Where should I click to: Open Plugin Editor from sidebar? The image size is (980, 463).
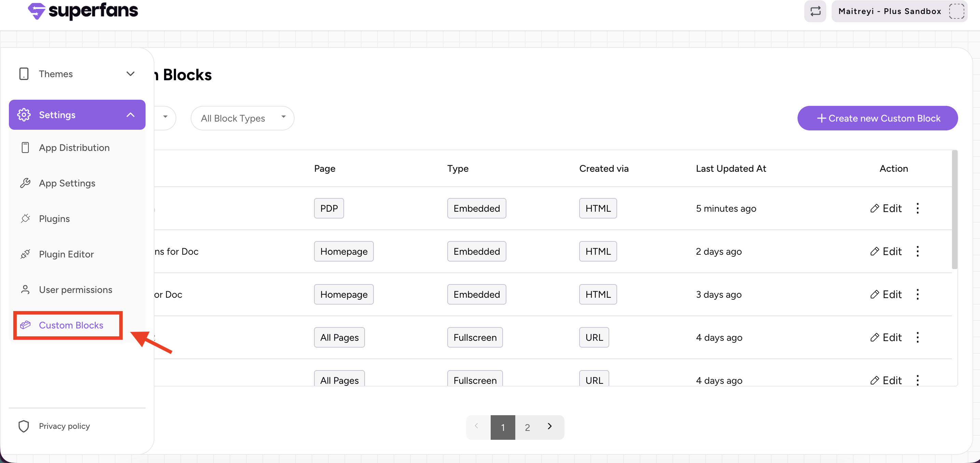pos(66,254)
